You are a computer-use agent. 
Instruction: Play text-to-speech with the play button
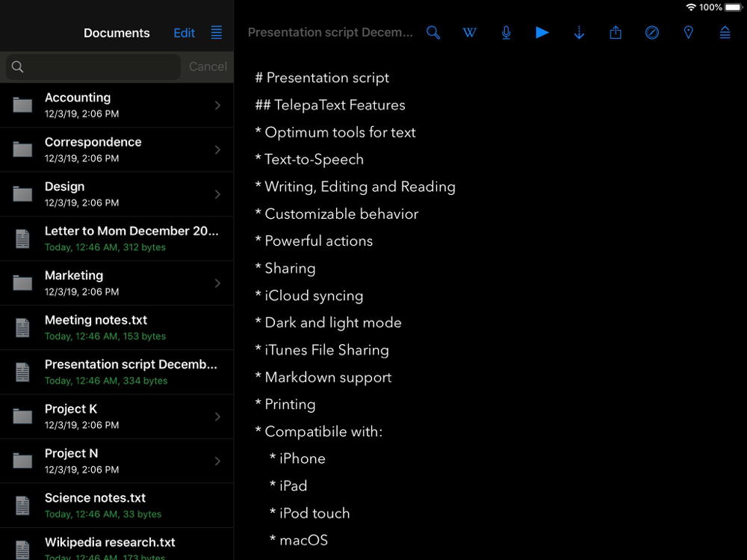pos(542,32)
